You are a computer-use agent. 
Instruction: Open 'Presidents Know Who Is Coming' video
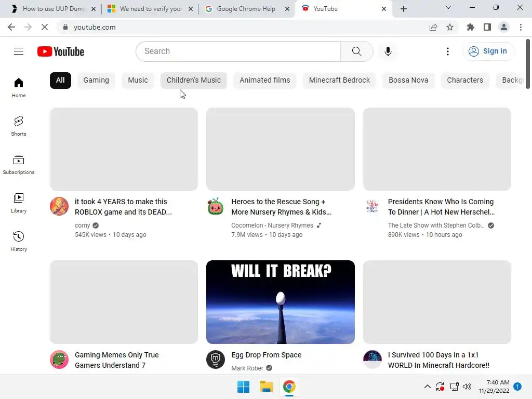[x=441, y=207]
